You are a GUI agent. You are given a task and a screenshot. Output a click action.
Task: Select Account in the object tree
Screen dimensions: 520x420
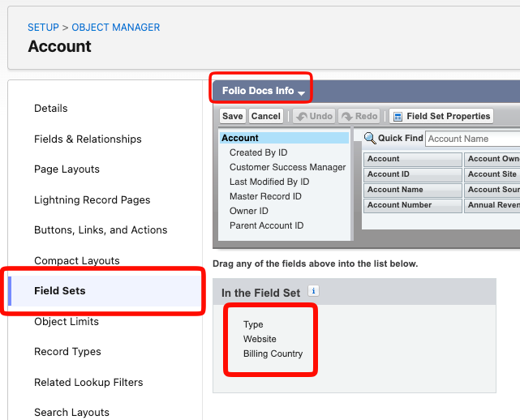tap(284, 138)
